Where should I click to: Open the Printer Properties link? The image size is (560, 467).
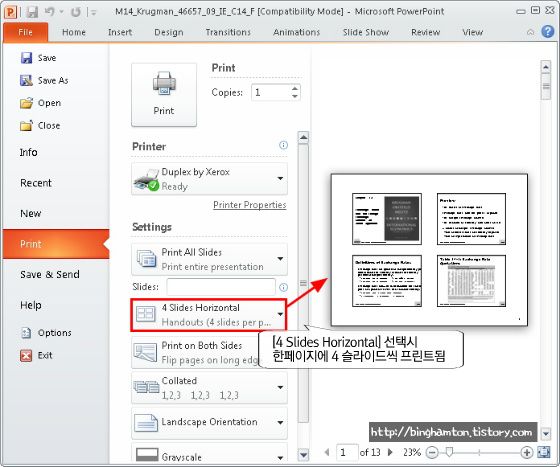(250, 205)
